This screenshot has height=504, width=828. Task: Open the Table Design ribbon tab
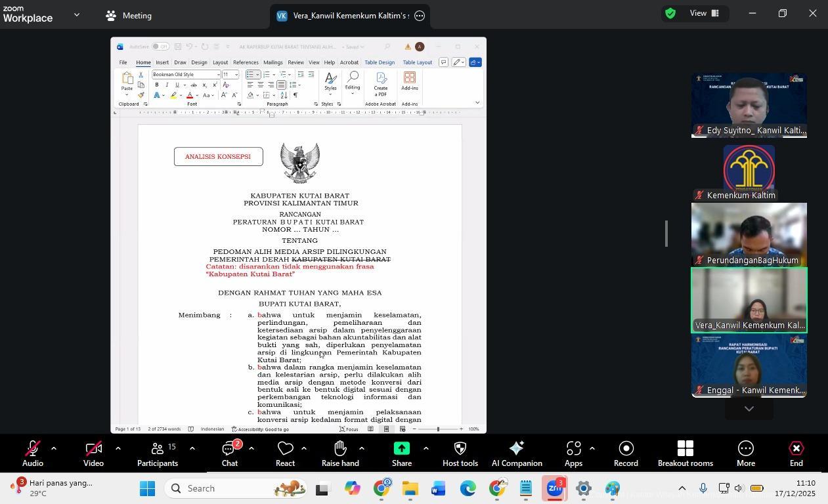click(x=380, y=62)
